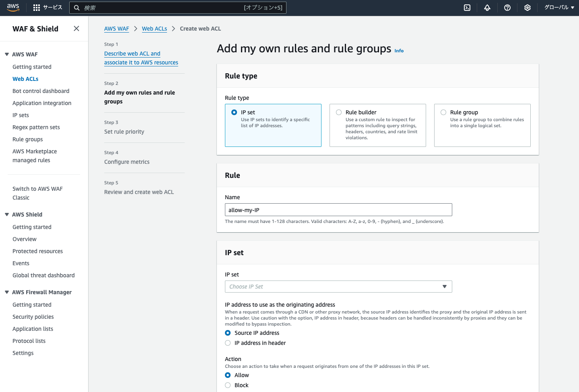Select the IP set rule type
The image size is (579, 392).
pos(273,125)
